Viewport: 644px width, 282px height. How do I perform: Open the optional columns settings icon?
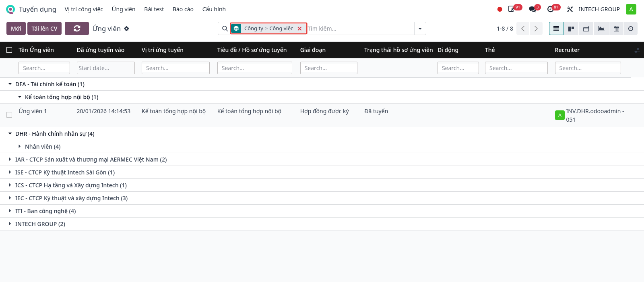637,50
